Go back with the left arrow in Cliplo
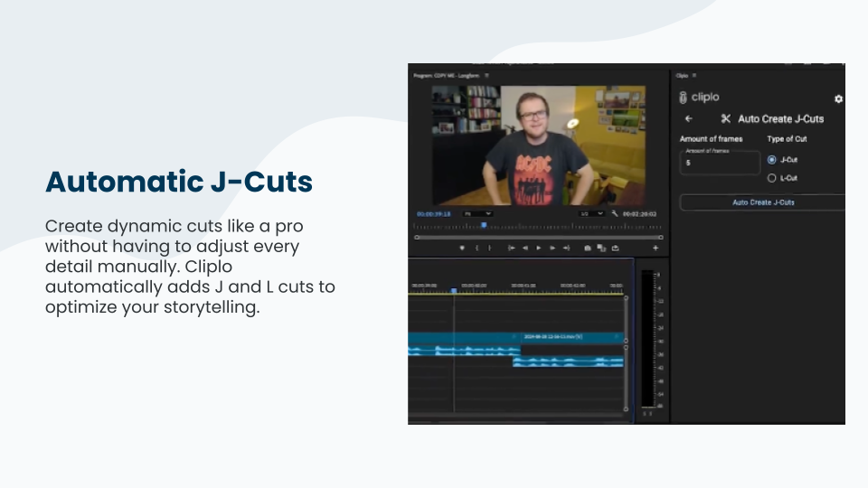Image resolution: width=868 pixels, height=488 pixels. pos(689,119)
